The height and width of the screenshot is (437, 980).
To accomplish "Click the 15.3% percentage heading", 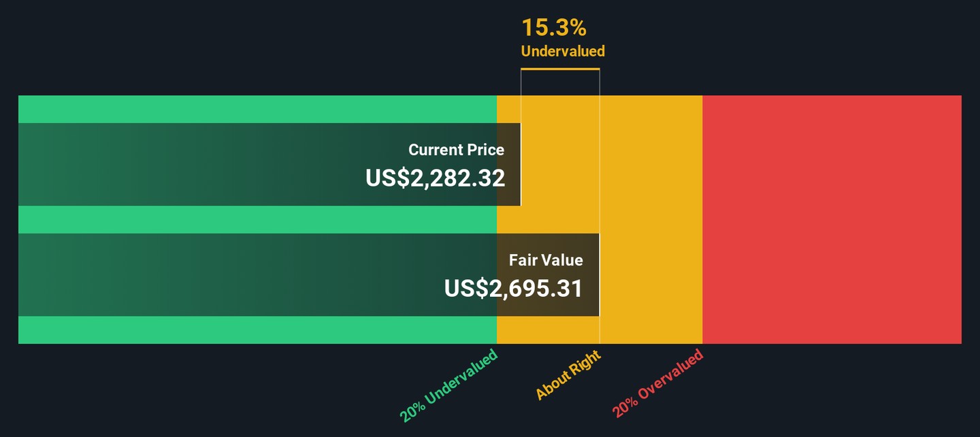I will pos(553,28).
